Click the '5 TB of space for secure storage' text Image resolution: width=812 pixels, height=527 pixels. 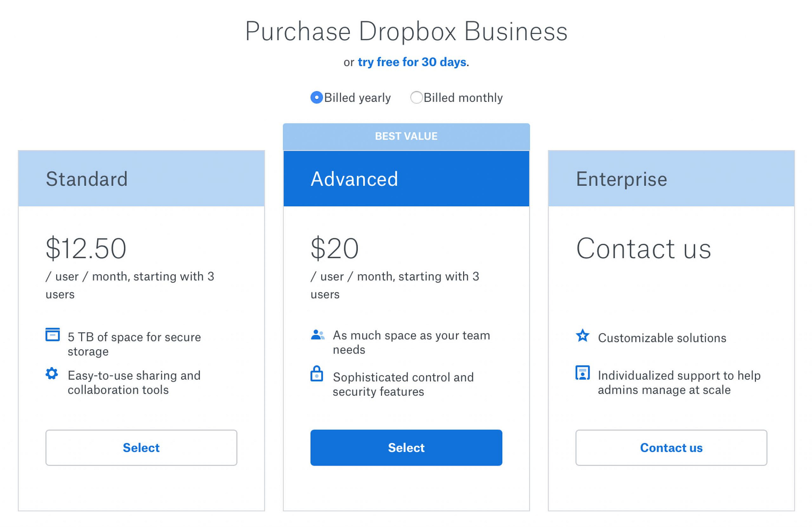[134, 344]
